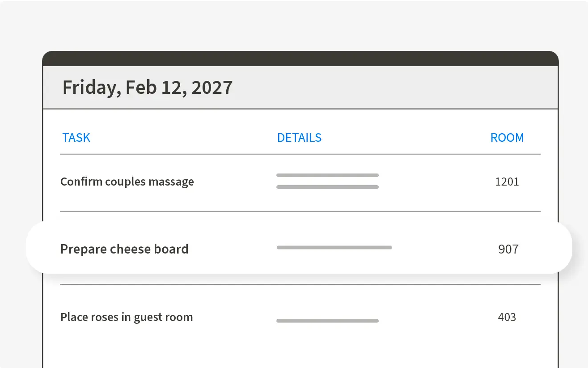
Task: Click the divider below the massage row
Action: (300, 211)
